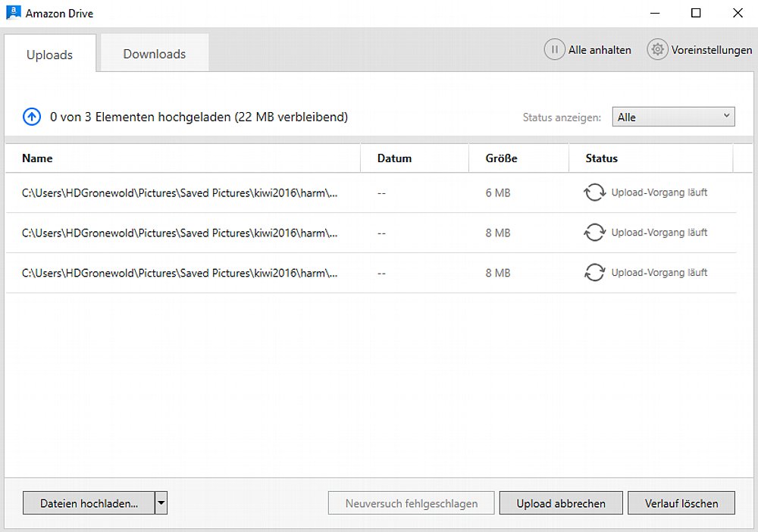Select the 6 MB file path row
Viewport: 758px width, 532px height.
tap(371, 192)
